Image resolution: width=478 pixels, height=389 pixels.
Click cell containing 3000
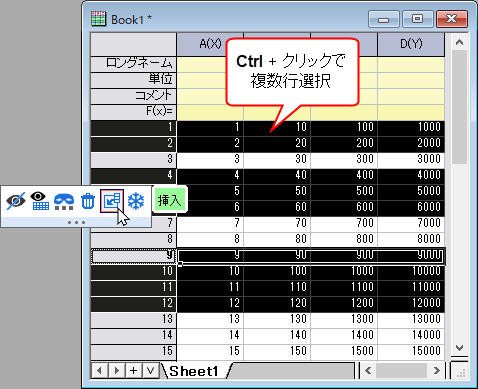coord(411,160)
